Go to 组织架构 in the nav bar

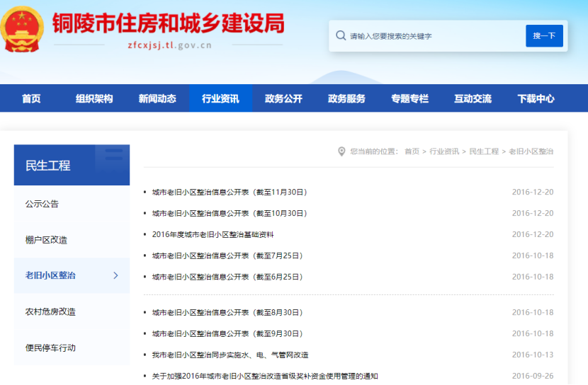94,98
